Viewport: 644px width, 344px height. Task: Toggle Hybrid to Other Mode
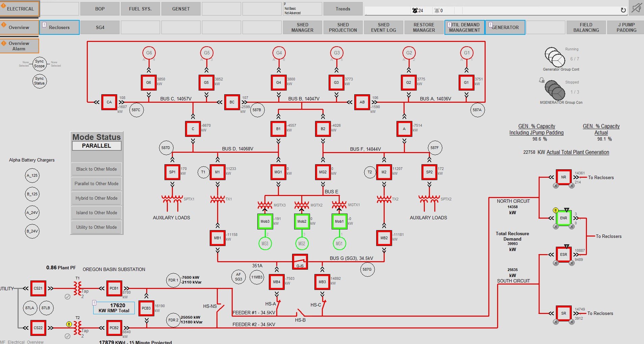click(x=97, y=198)
